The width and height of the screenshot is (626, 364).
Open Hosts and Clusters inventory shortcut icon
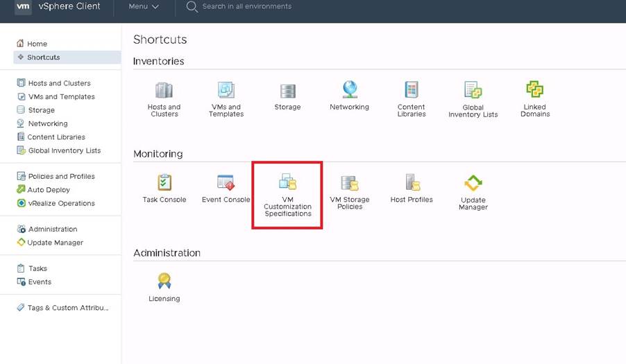tap(164, 90)
